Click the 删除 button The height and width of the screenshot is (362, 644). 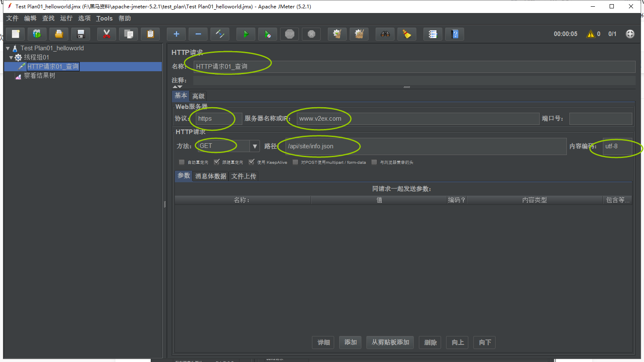click(x=430, y=342)
